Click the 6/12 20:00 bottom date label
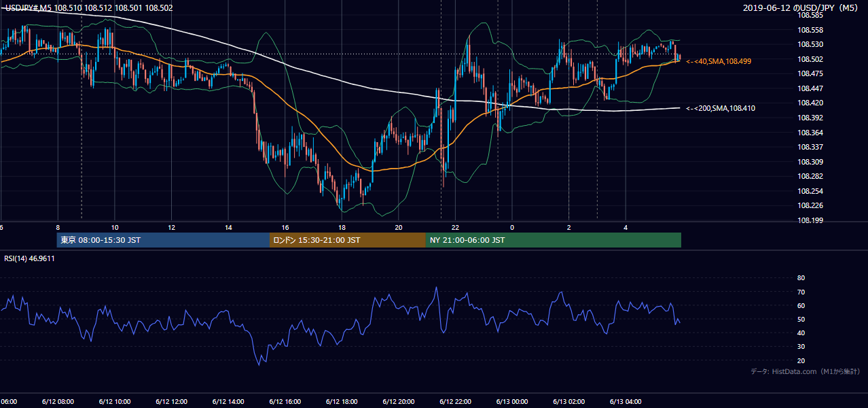Viewport: 868px width, 408px height. (398, 401)
